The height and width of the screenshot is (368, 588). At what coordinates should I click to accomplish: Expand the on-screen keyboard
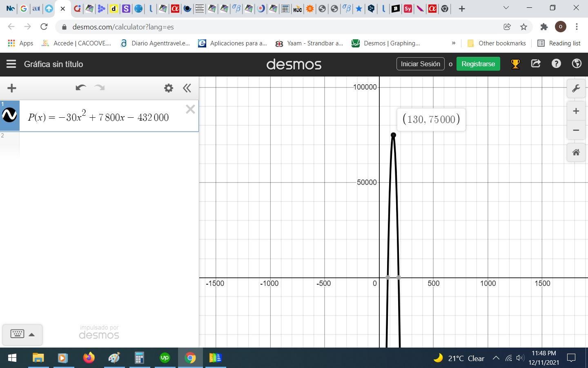click(22, 334)
